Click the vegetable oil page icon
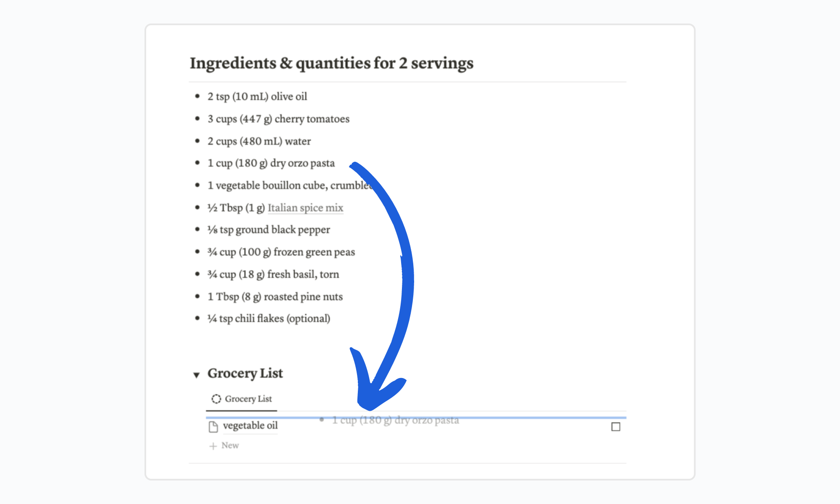The image size is (840, 504). [x=213, y=427]
